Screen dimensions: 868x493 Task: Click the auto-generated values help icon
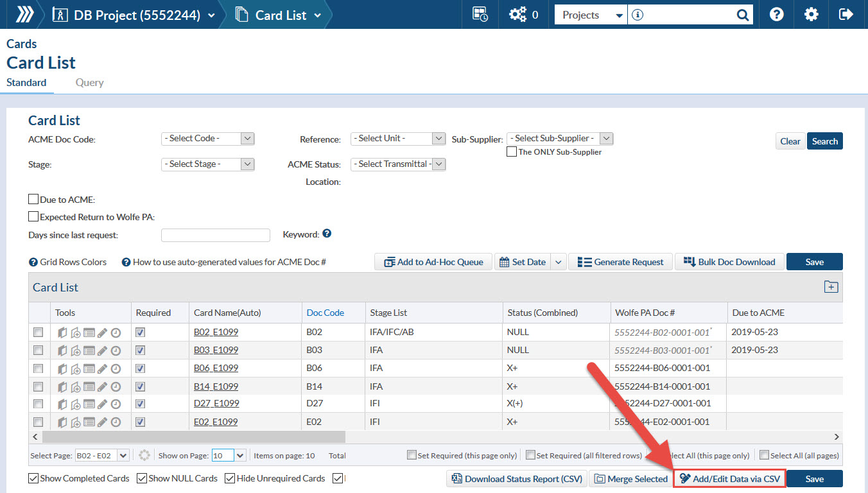click(x=126, y=262)
